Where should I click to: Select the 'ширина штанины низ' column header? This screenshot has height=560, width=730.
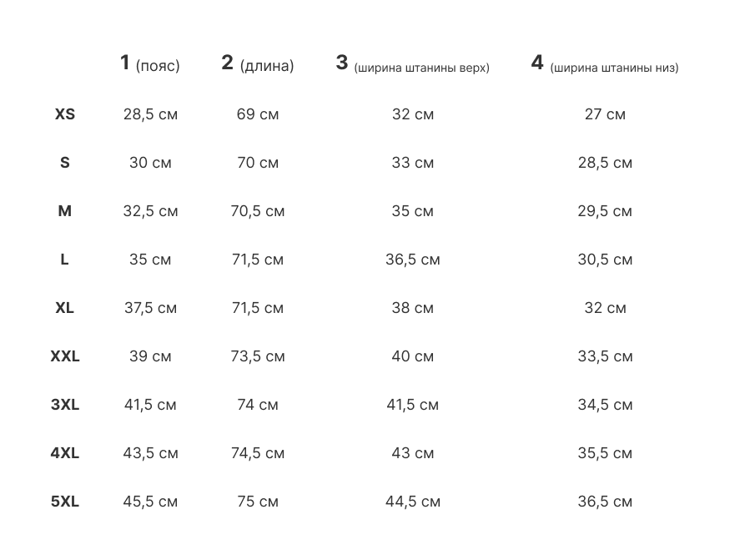pos(605,65)
